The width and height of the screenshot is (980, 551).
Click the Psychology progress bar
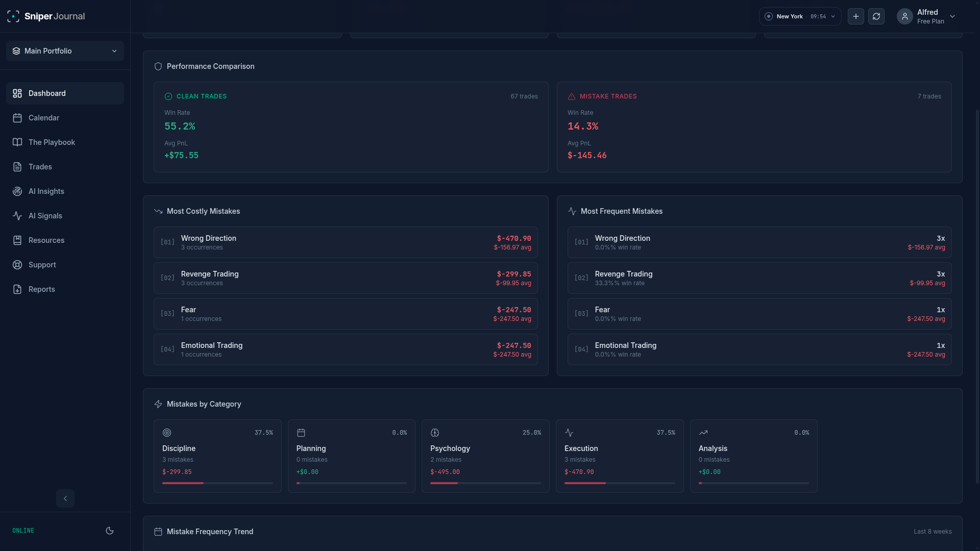[485, 483]
